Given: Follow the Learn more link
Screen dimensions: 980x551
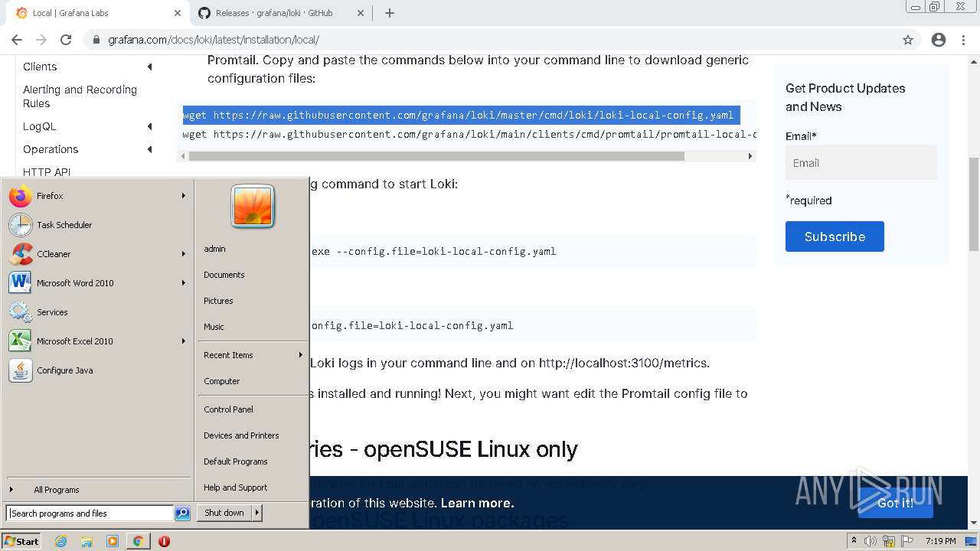Looking at the screenshot, I should click(477, 503).
